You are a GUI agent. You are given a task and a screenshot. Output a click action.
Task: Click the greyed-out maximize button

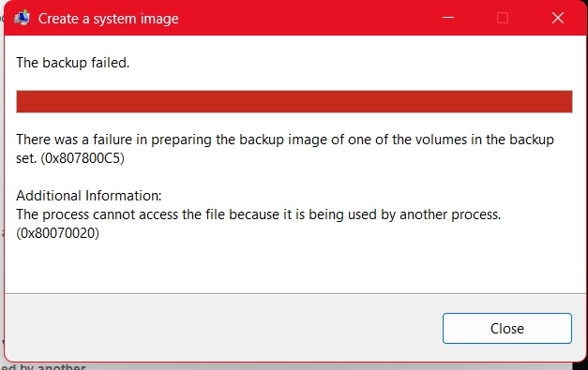pos(503,18)
